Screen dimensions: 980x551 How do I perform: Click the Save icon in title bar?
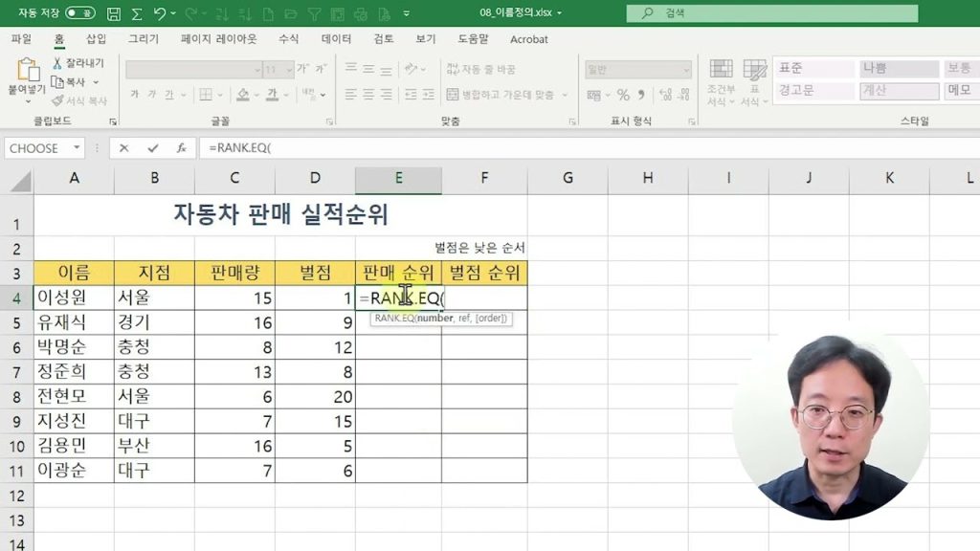click(x=115, y=13)
